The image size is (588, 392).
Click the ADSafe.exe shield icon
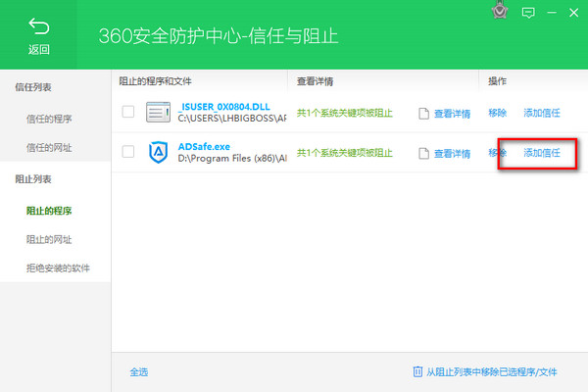coord(158,152)
